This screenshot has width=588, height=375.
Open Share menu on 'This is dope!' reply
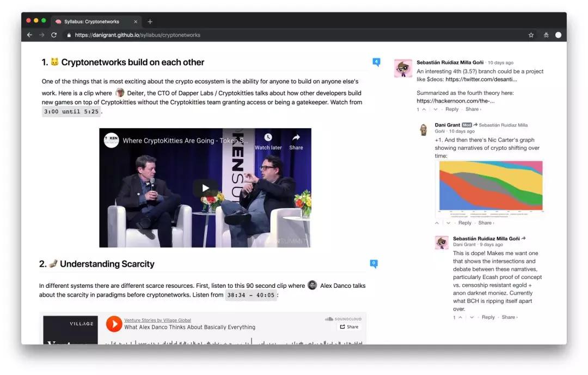coord(510,318)
